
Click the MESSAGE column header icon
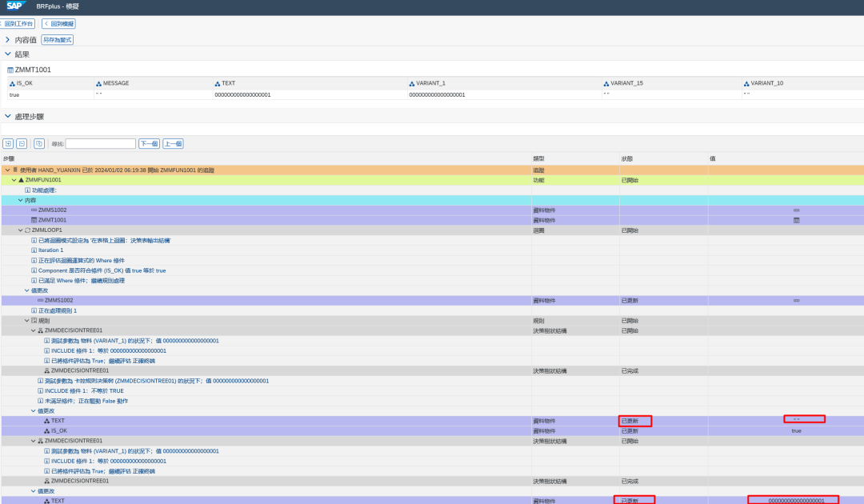98,84
